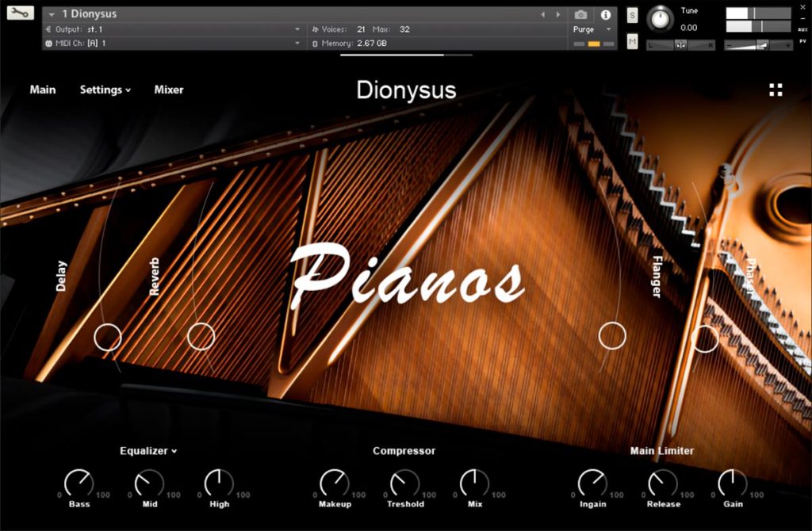Viewport: 812px width, 531px height.
Task: Open the Main tab
Action: tap(43, 90)
